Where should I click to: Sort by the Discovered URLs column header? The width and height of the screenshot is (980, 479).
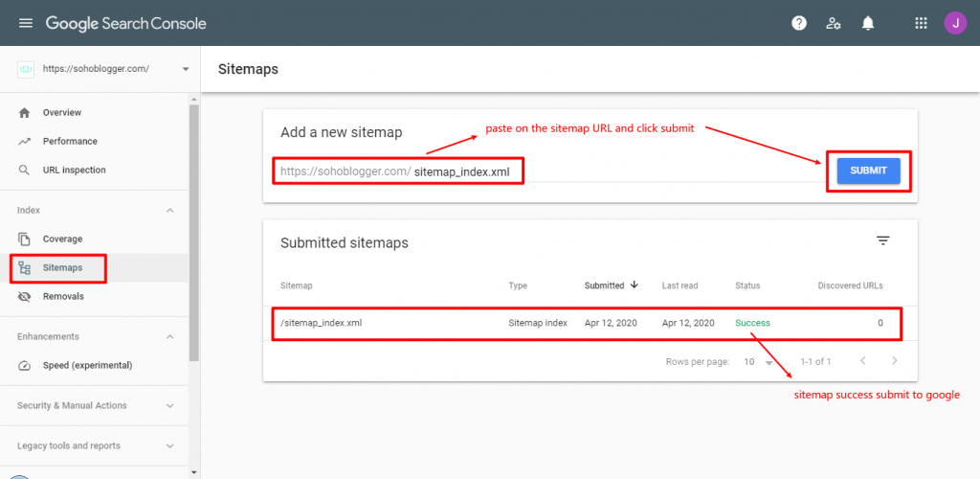coord(850,285)
